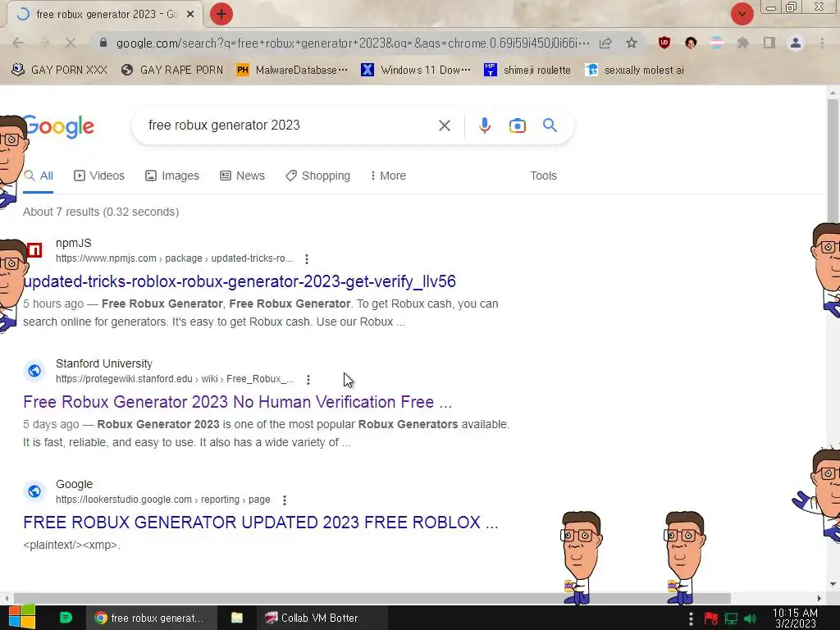
Task: Open the search Tools options
Action: [543, 176]
